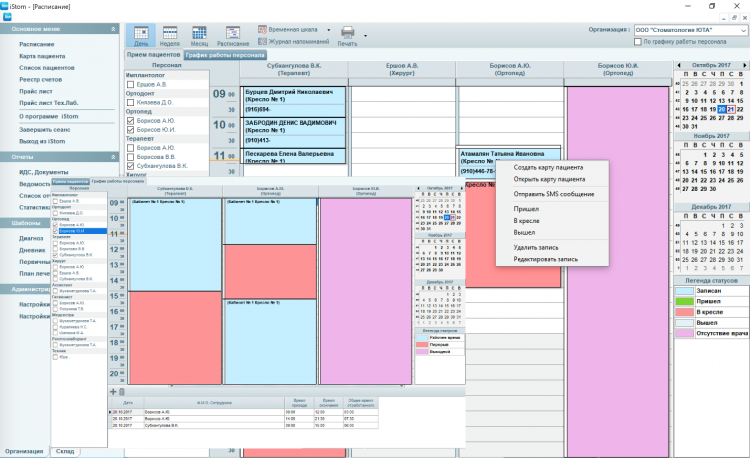Collapse the Основное меню section

(111, 28)
